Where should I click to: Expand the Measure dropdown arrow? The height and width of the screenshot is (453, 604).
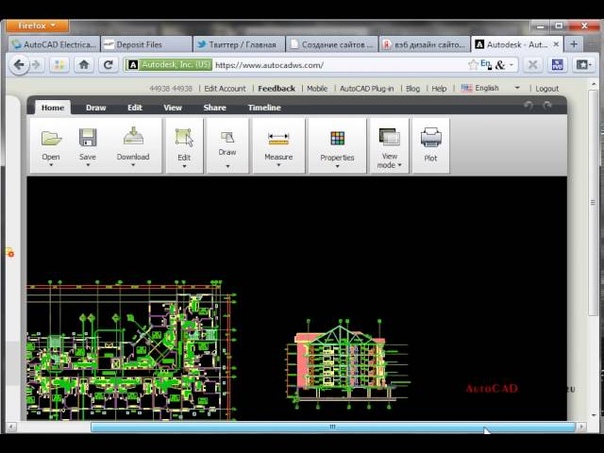point(279,165)
